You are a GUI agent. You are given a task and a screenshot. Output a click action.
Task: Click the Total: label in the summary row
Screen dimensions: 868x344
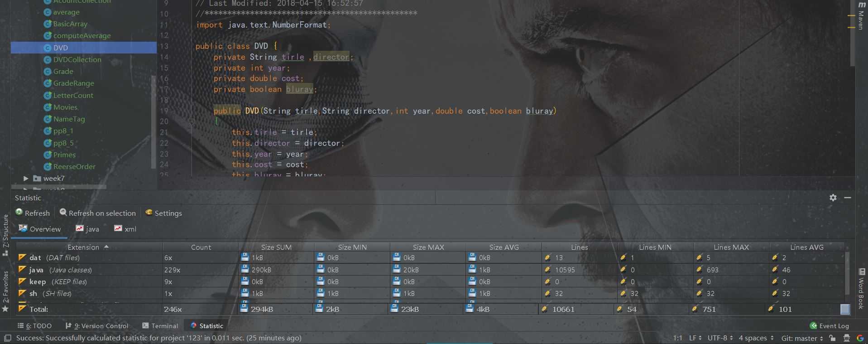(x=39, y=309)
